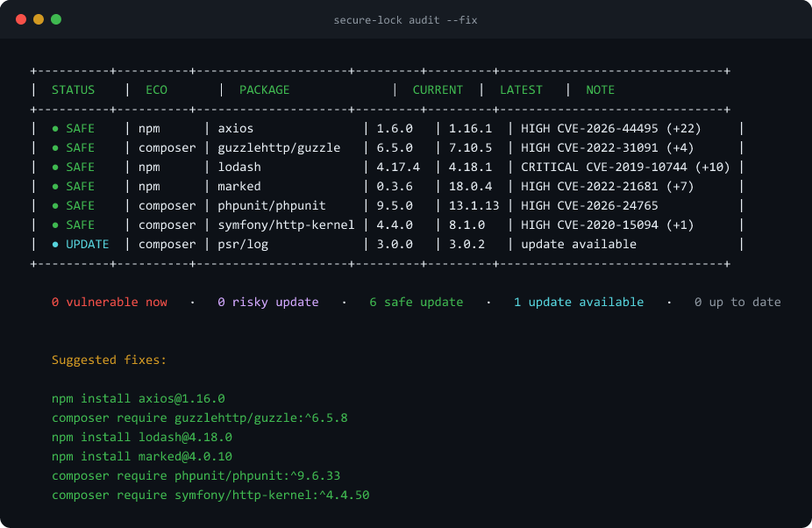Click the UPDATE status label
812x528 pixels.
tap(88, 244)
